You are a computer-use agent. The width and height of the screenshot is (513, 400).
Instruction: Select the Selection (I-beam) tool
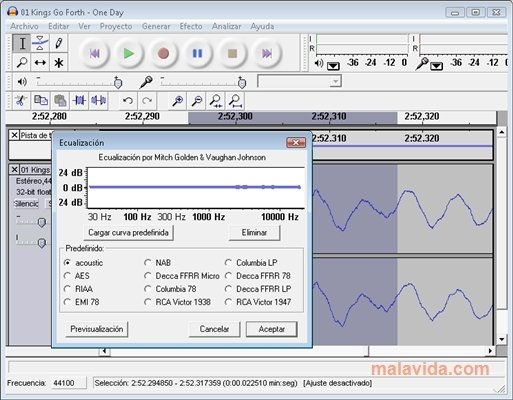coord(22,43)
